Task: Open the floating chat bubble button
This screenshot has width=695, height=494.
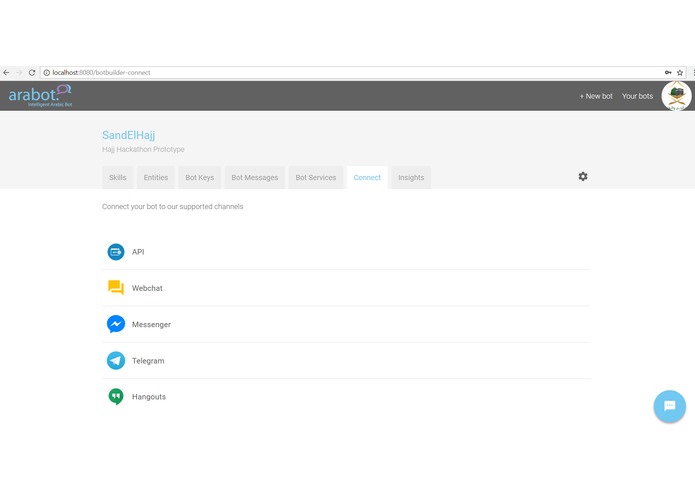Action: tap(669, 406)
